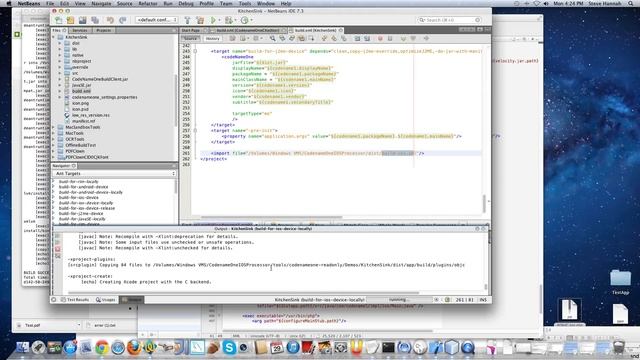
Task: Collapse the KitchenSink project tree node
Action: pos(54,37)
